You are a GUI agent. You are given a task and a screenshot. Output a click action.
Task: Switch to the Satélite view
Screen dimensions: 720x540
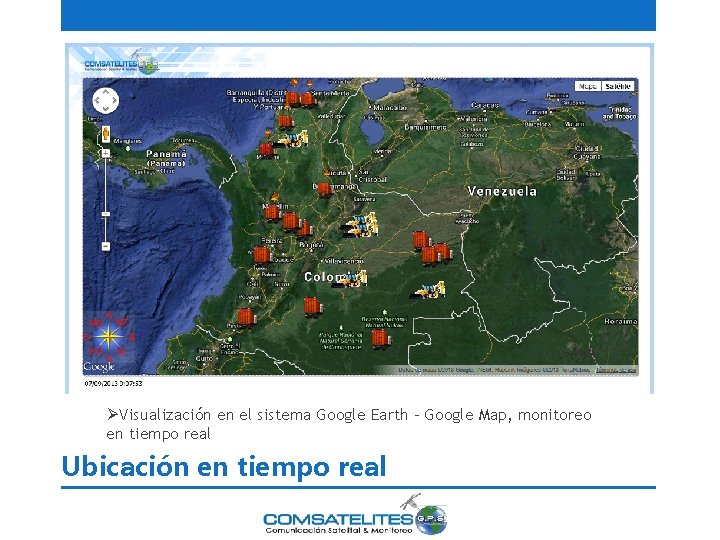pyautogui.click(x=618, y=86)
